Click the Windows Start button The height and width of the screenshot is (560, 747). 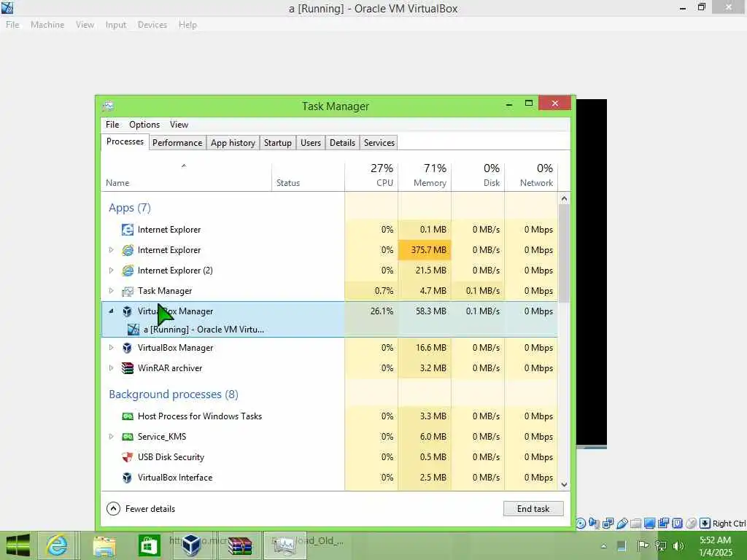[18, 545]
